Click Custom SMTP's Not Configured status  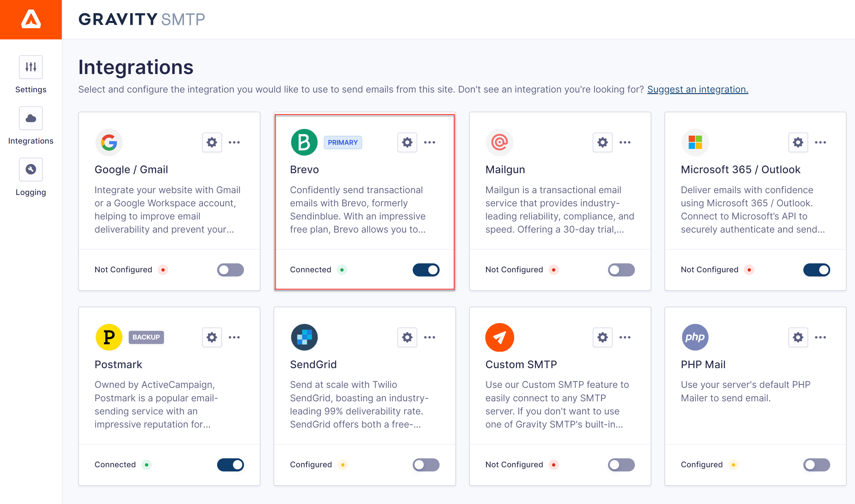point(514,465)
